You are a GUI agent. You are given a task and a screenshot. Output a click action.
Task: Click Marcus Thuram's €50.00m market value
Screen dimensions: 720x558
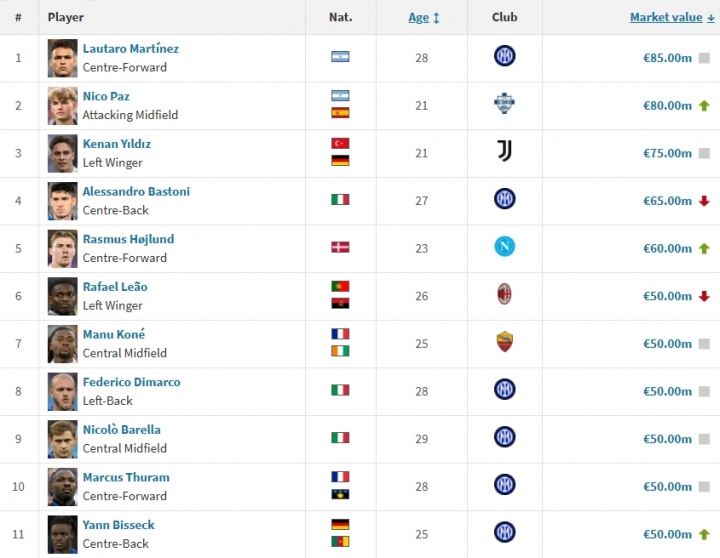[667, 486]
